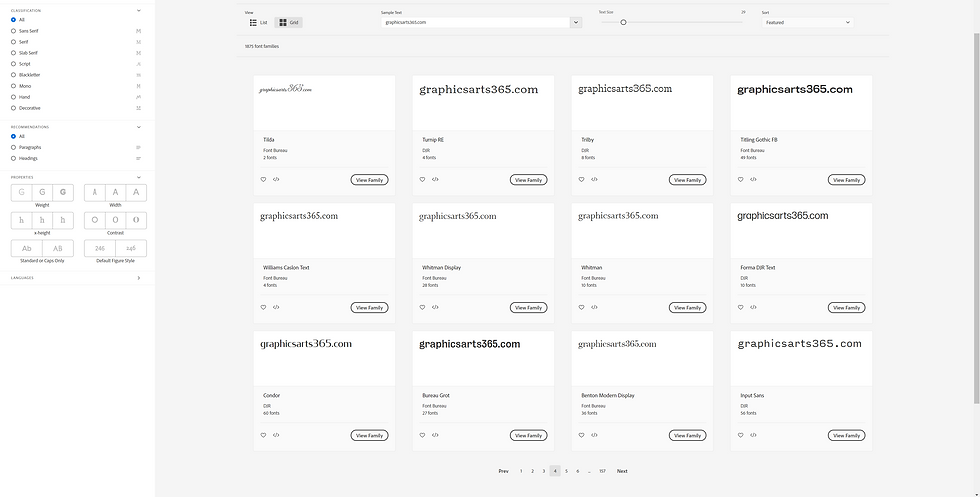Viewport: 980px width, 497px height.
Task: Collapse the Recommendations section
Action: tap(139, 127)
